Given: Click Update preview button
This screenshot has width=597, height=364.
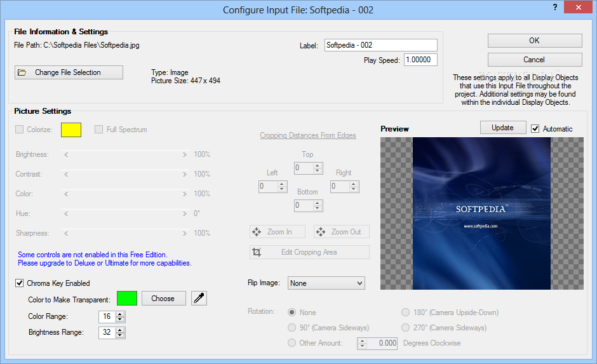Looking at the screenshot, I should point(503,128).
